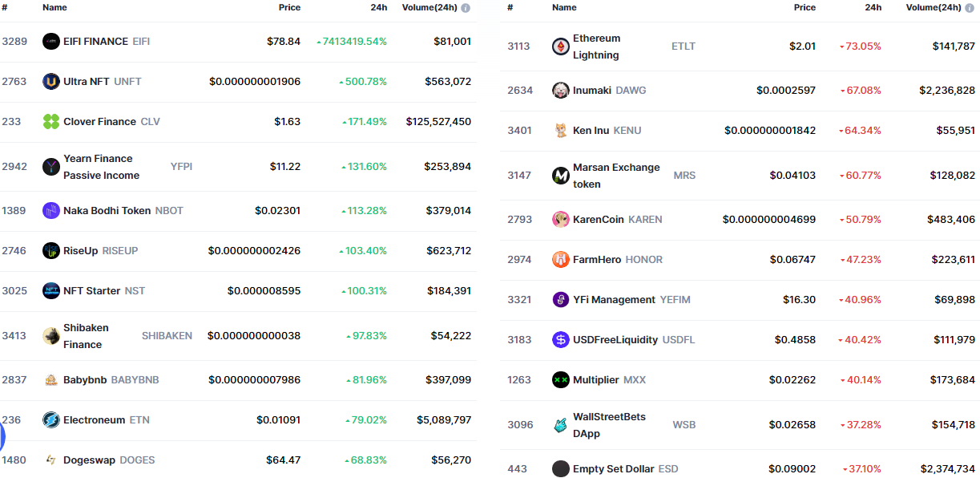Click the blue circle widget at left edge
The width and height of the screenshot is (980, 478).
(x=2, y=437)
